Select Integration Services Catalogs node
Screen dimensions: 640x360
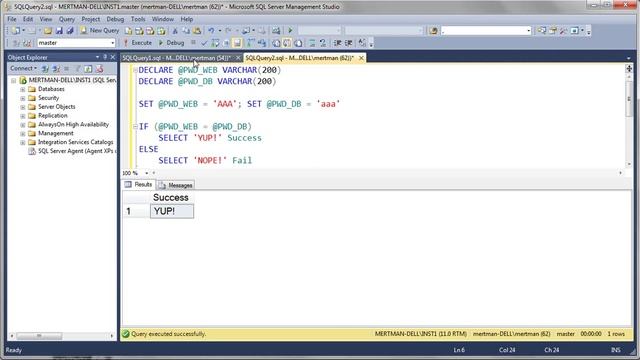coord(76,142)
